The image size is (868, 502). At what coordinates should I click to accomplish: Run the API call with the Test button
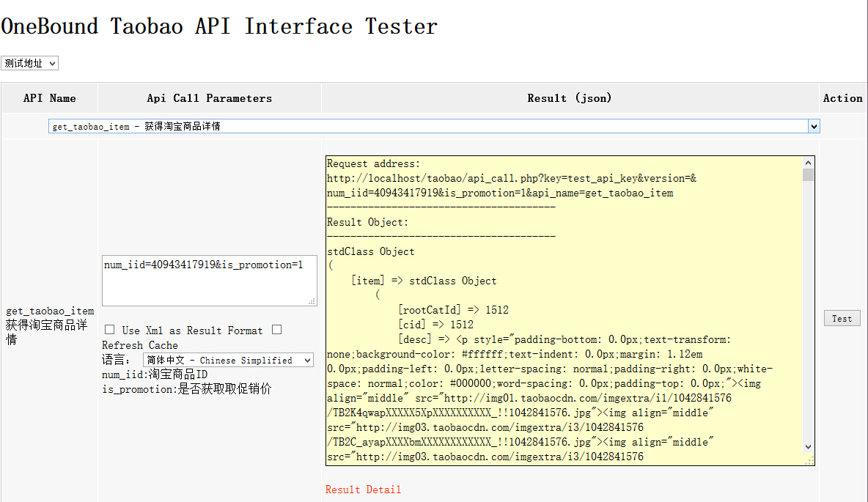coord(842,318)
